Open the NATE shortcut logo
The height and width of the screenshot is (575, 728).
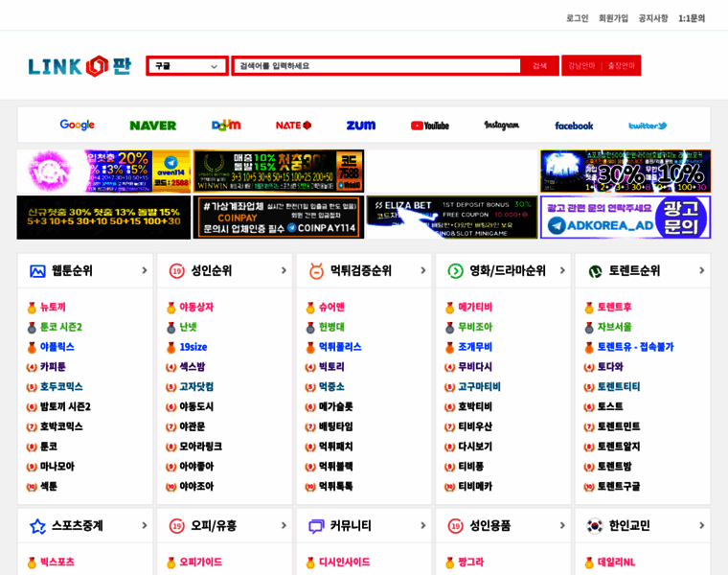[293, 126]
